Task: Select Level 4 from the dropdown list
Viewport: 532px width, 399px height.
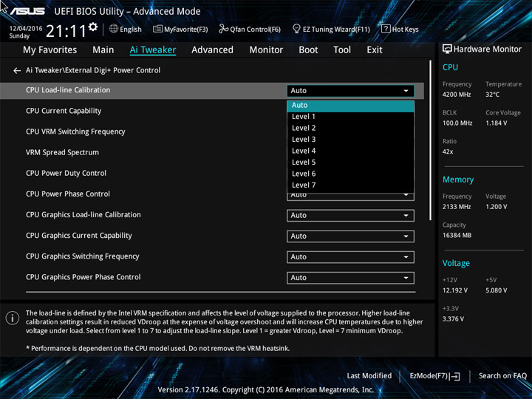Action: pos(350,151)
